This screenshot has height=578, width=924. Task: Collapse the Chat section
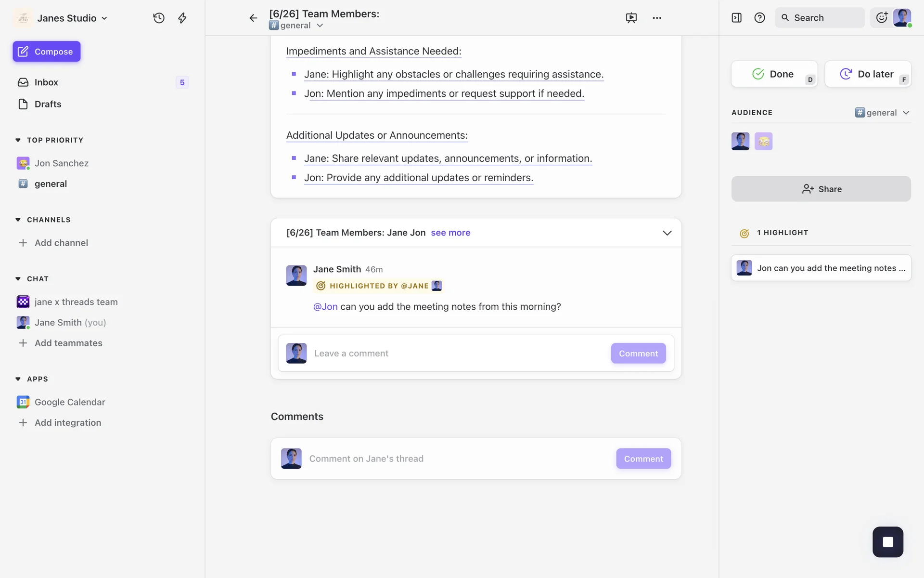tap(18, 279)
